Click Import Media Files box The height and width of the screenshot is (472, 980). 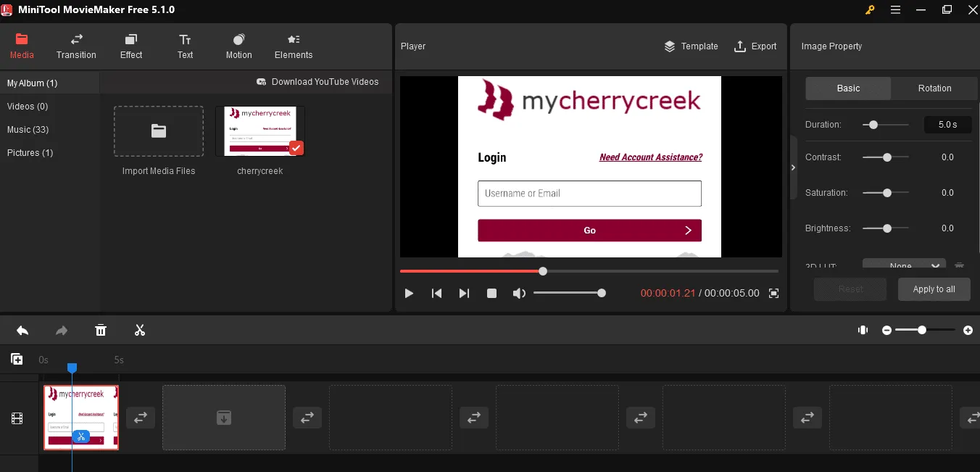point(159,131)
